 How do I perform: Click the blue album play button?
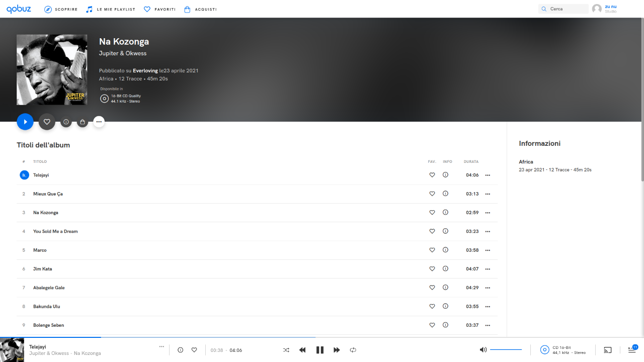(x=25, y=122)
